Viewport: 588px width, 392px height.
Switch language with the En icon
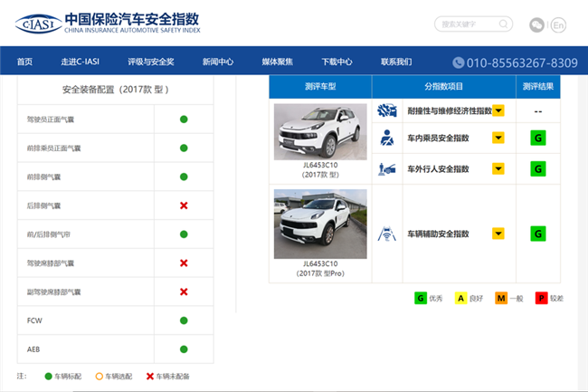coord(558,25)
